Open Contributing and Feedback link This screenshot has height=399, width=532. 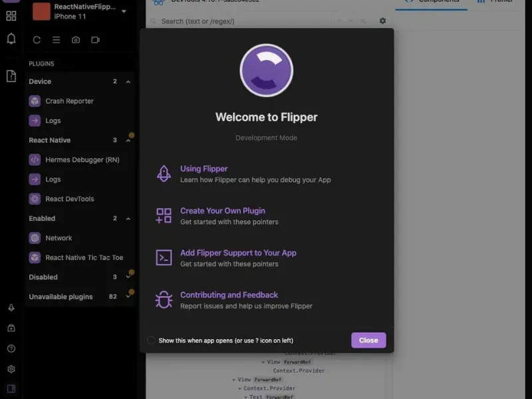pos(229,295)
